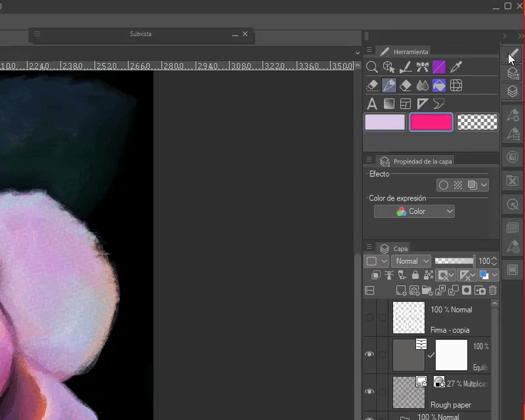The image size is (525, 420).
Task: Toggle Clip to layer below
Action: [376, 276]
